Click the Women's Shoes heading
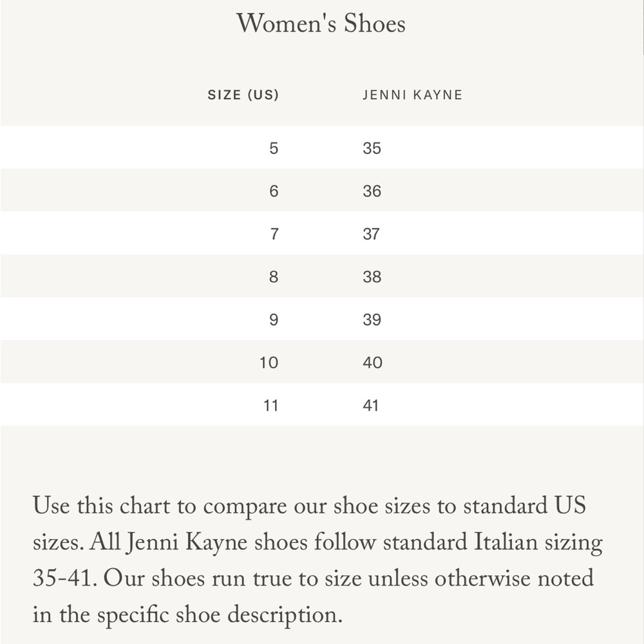The height and width of the screenshot is (644, 644). (321, 23)
